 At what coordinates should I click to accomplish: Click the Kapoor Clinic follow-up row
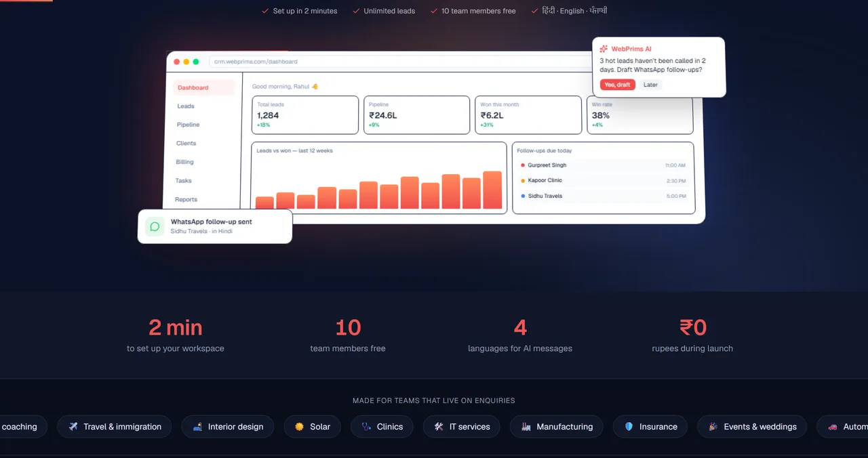pos(603,181)
